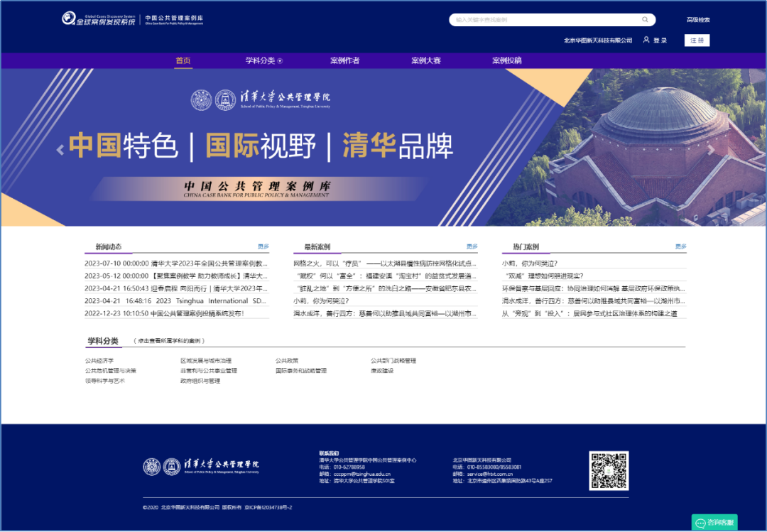
Task: Open 高级检索 advanced search link
Action: [697, 20]
